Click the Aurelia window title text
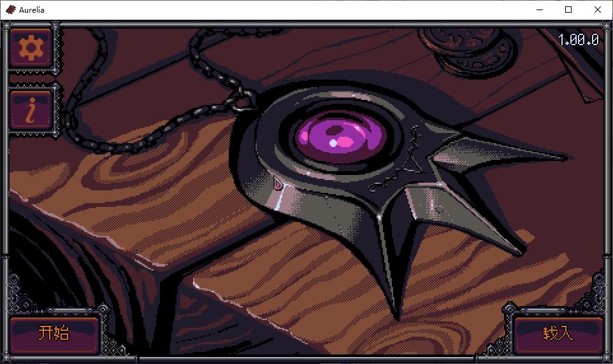Viewport: 613px width, 364px height. [32, 10]
